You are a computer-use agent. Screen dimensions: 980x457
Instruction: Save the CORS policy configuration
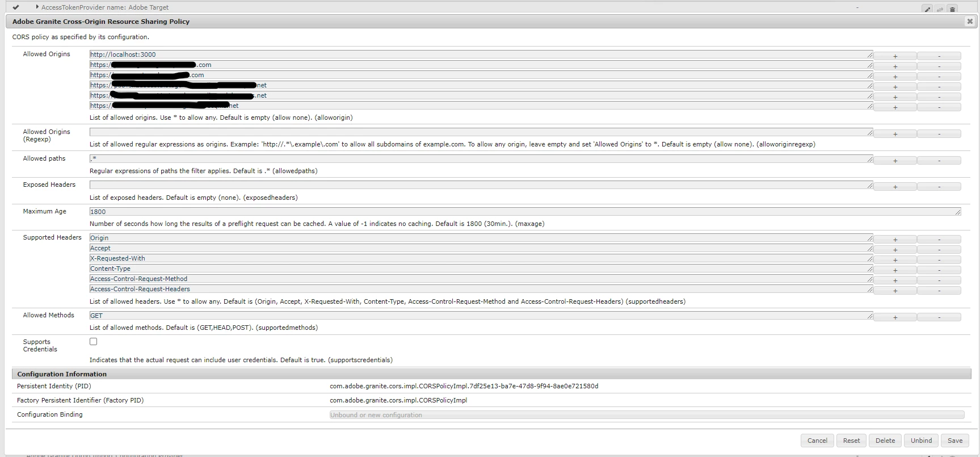pyautogui.click(x=955, y=441)
